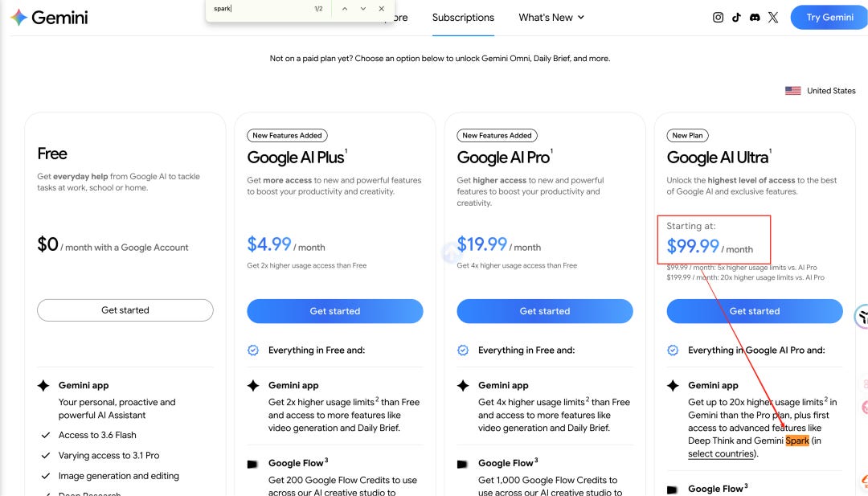The width and height of the screenshot is (868, 496).
Task: Click the New Features Added badge on AI Plus
Action: [287, 135]
